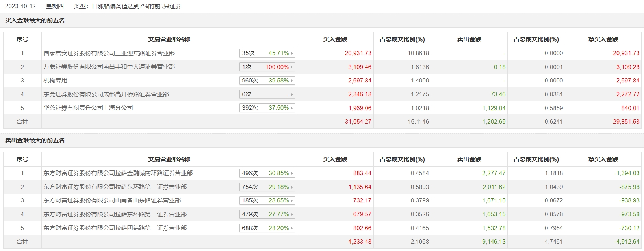Expand the 392次 37.50% dropdown
Image resolution: width=644 pixels, height=251 pixels.
coord(267,108)
